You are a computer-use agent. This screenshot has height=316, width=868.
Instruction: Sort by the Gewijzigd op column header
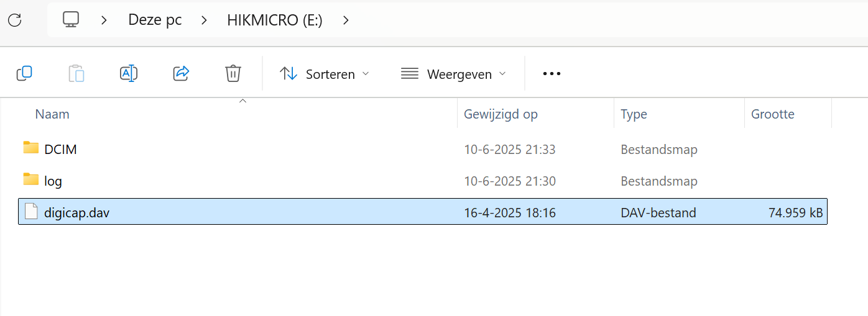click(501, 114)
